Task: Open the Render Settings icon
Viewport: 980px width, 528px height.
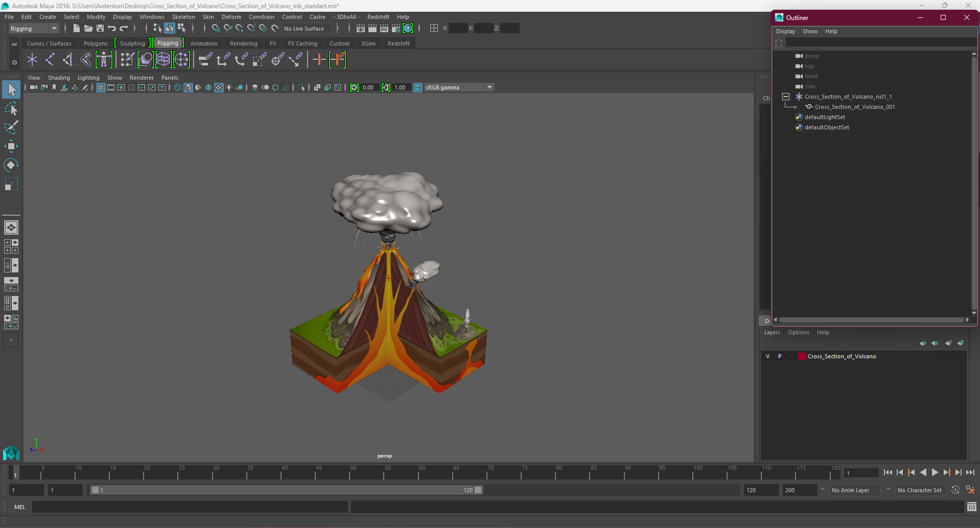Action: pyautogui.click(x=396, y=29)
